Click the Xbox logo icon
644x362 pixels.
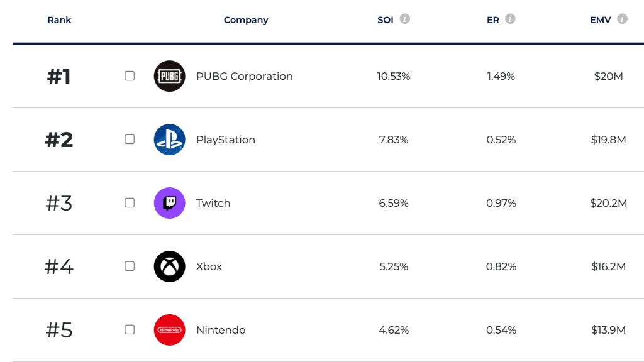click(x=169, y=266)
